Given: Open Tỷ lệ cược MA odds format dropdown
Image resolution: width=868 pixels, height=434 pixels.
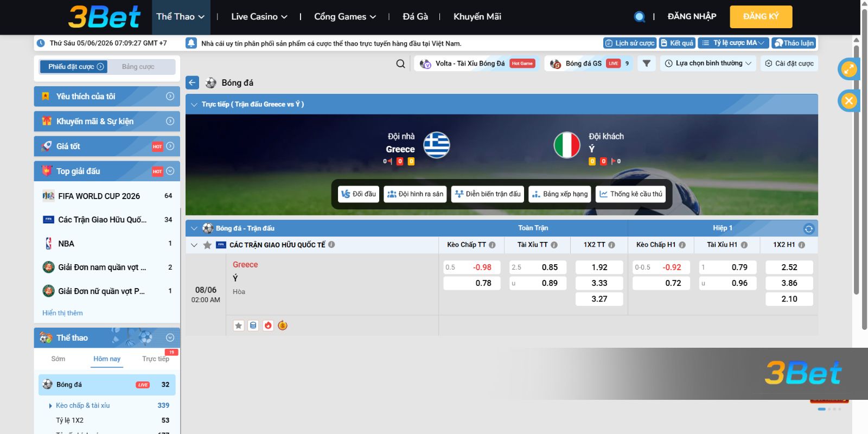Looking at the screenshot, I should (x=733, y=43).
